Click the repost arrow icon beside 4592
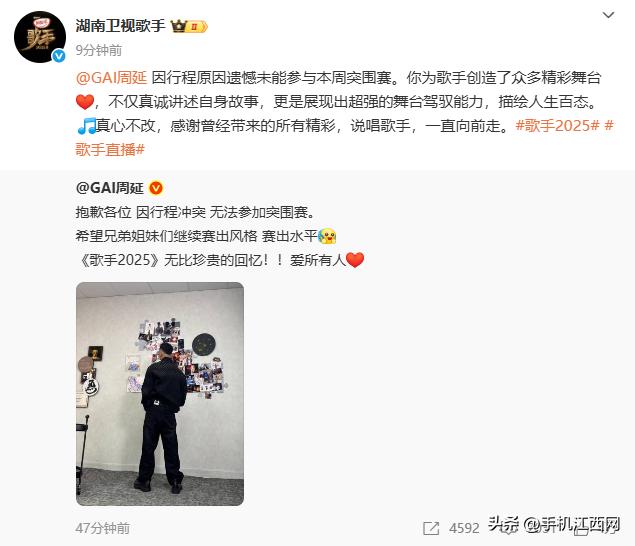635x546 pixels. pos(430,528)
